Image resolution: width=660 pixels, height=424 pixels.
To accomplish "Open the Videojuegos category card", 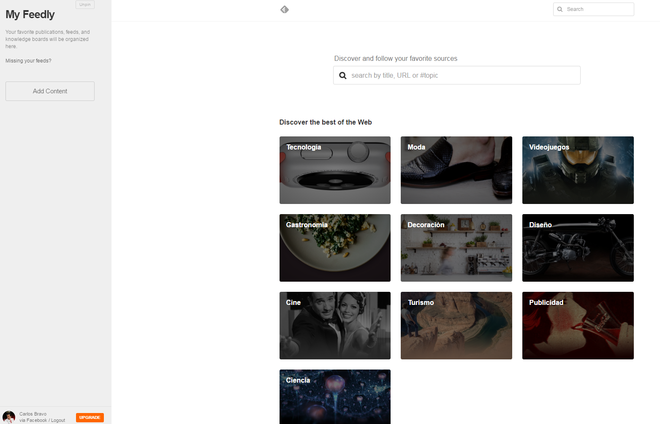I will [578, 170].
